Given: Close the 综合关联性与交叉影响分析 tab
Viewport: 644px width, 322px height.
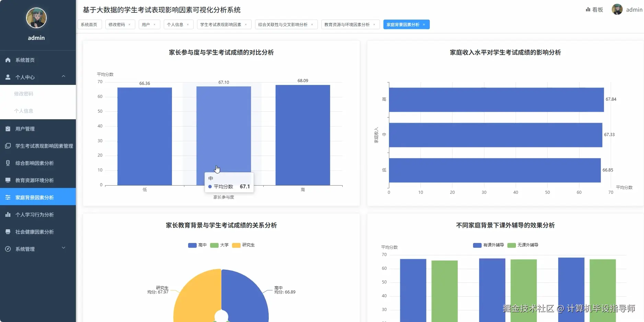Looking at the screenshot, I should [x=312, y=24].
